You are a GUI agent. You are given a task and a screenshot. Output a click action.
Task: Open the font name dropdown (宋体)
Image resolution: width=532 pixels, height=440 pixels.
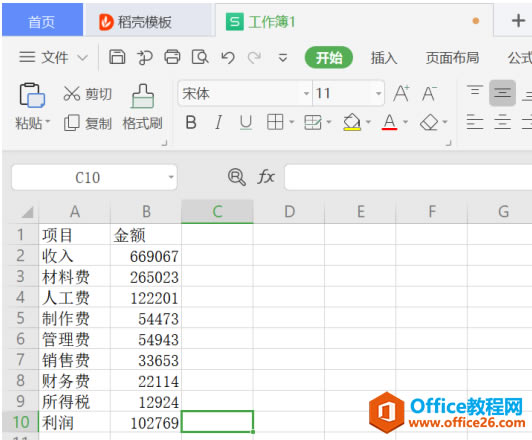point(306,93)
